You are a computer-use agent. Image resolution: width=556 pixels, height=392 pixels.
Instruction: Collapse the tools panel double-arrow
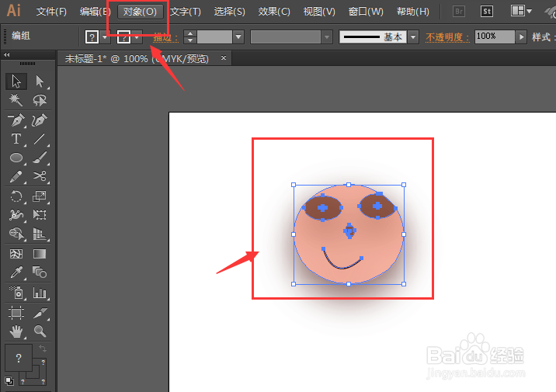tap(7, 55)
